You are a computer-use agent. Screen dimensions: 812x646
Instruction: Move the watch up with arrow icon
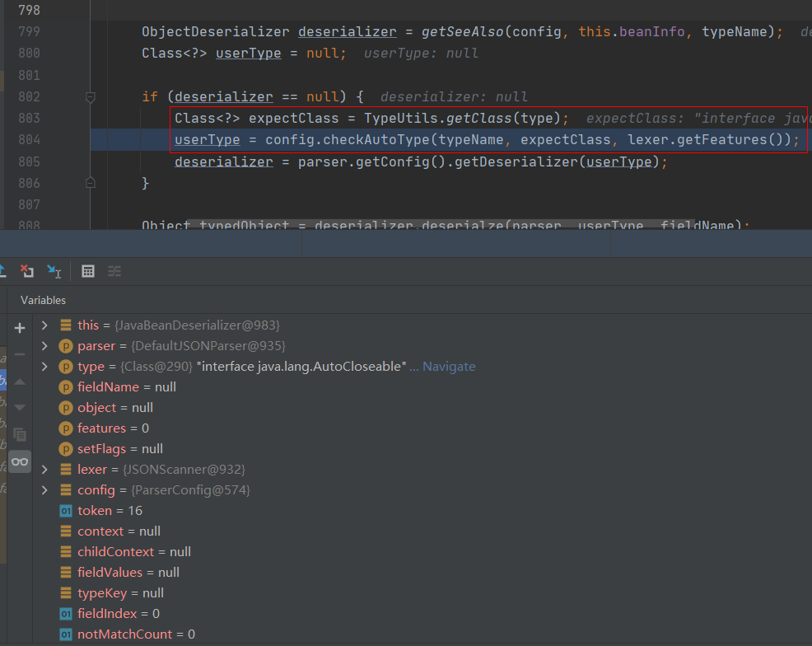point(20,382)
